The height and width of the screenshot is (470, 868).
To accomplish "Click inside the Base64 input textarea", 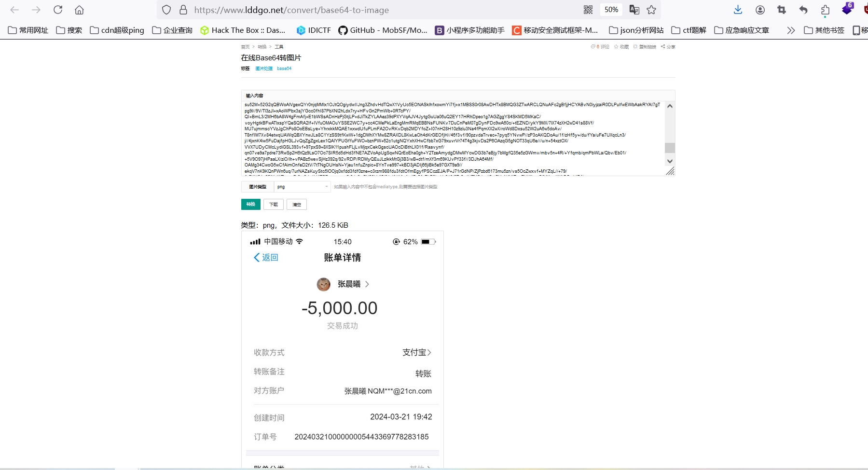I will pos(453,138).
